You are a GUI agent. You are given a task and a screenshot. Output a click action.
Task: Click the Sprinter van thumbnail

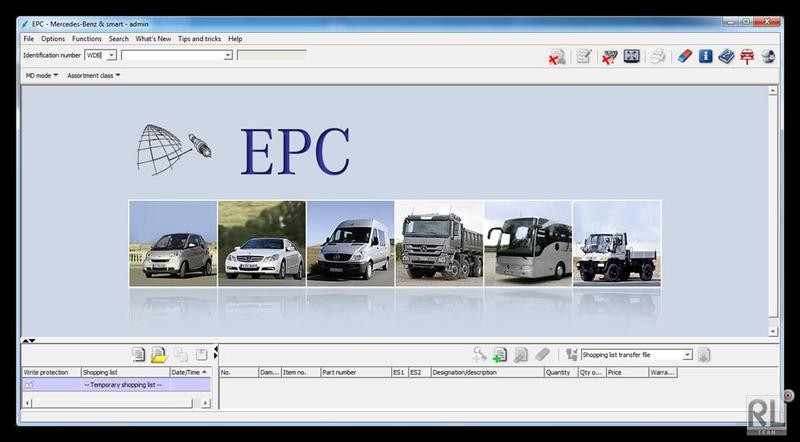(351, 243)
